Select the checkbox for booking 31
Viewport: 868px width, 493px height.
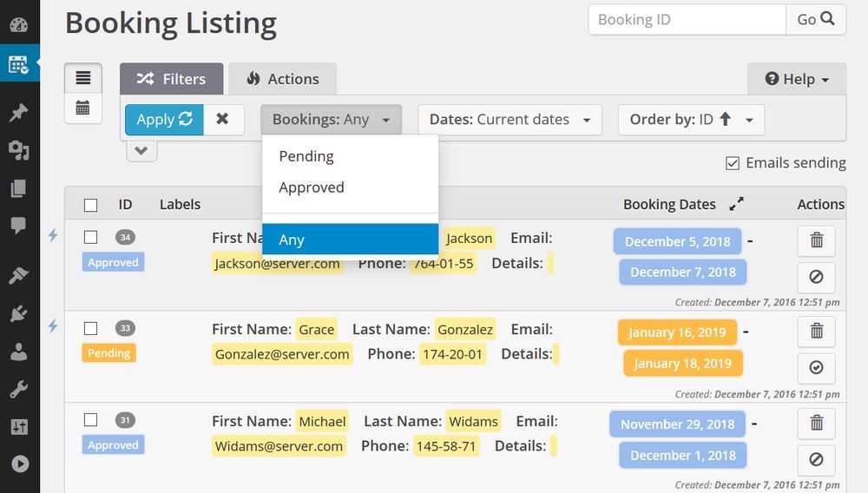pyautogui.click(x=90, y=420)
